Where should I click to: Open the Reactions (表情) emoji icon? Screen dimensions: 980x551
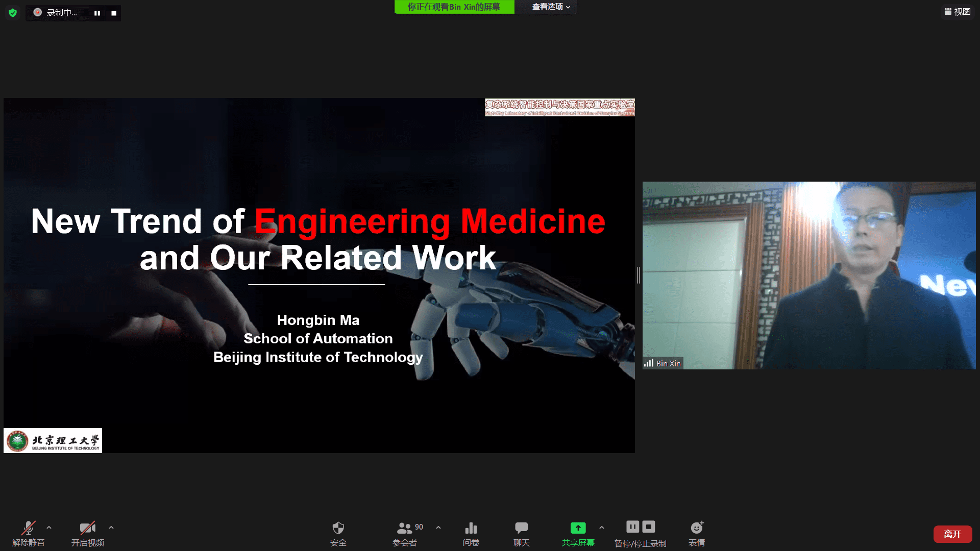(x=697, y=528)
